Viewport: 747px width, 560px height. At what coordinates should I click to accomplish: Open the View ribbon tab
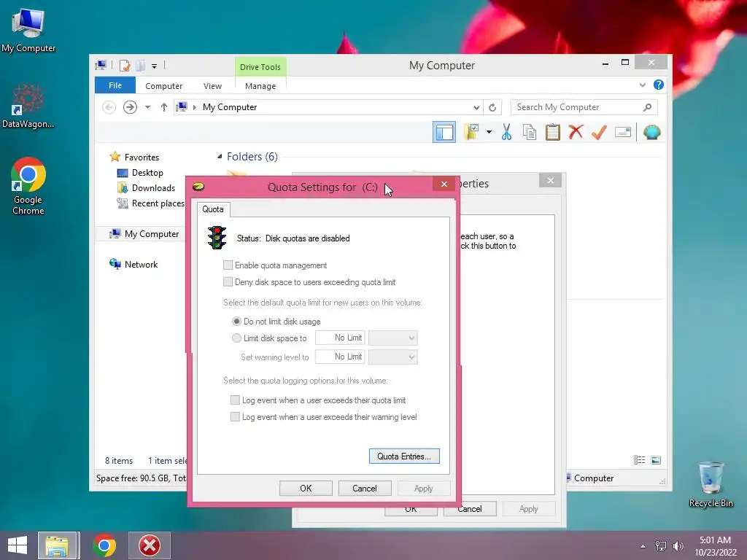tap(212, 86)
